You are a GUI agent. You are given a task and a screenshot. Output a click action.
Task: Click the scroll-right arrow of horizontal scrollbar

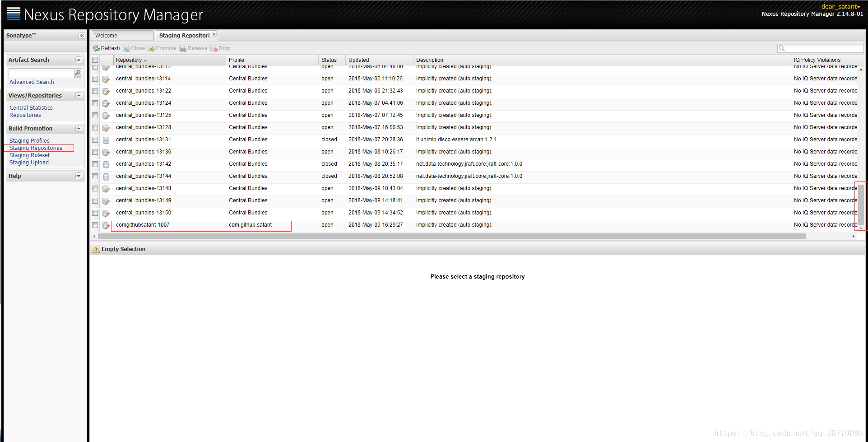click(x=853, y=237)
